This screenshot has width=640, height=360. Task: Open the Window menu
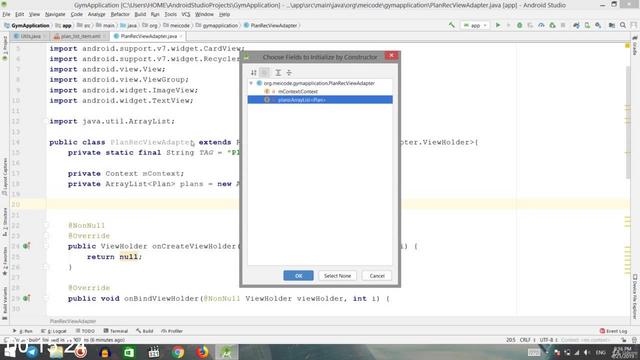204,14
